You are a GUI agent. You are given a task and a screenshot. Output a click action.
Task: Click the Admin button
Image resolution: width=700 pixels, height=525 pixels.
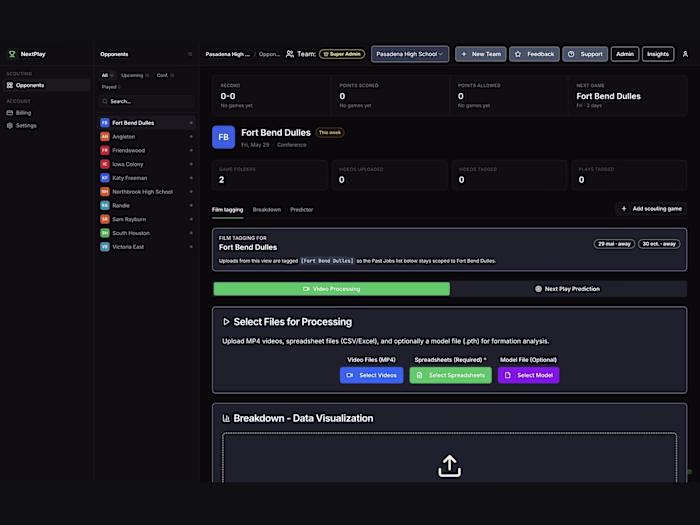[625, 54]
